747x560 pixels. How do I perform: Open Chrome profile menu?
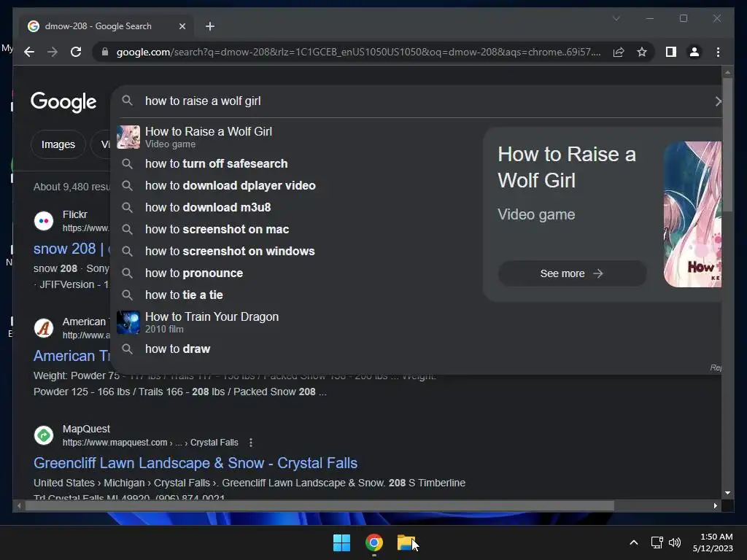(x=694, y=52)
